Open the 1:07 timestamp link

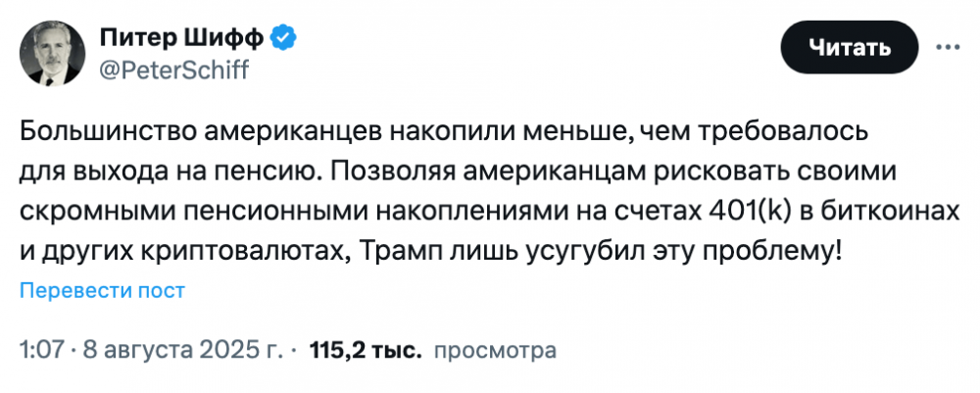click(39, 349)
